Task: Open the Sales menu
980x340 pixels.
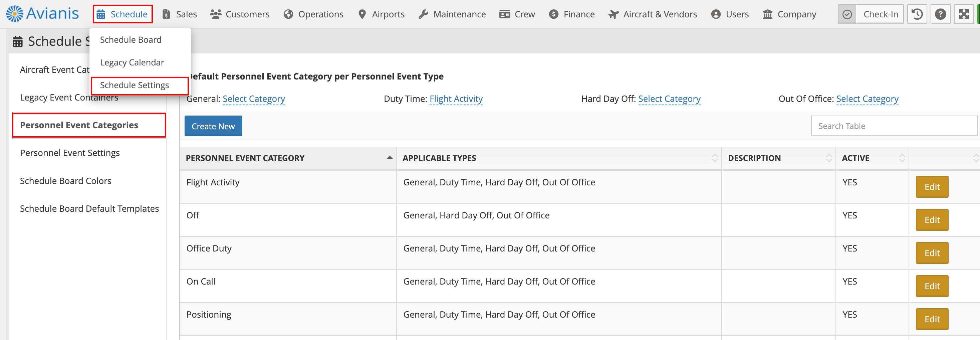Action: pos(180,14)
